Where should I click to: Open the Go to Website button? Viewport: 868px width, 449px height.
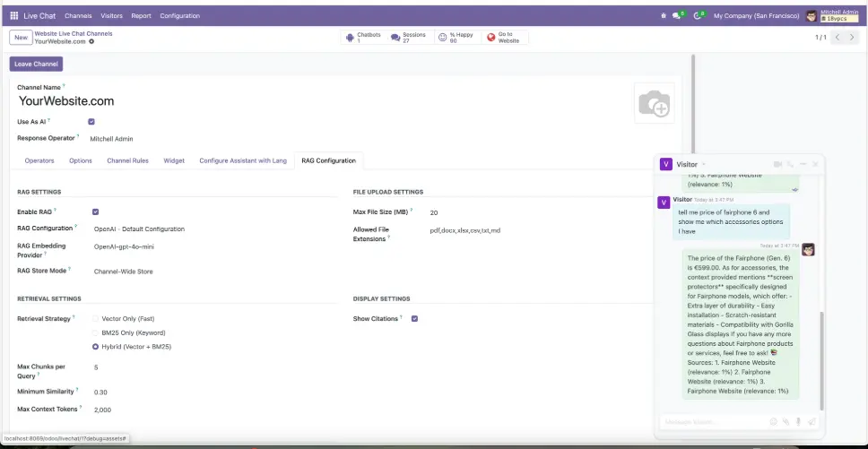pyautogui.click(x=504, y=38)
